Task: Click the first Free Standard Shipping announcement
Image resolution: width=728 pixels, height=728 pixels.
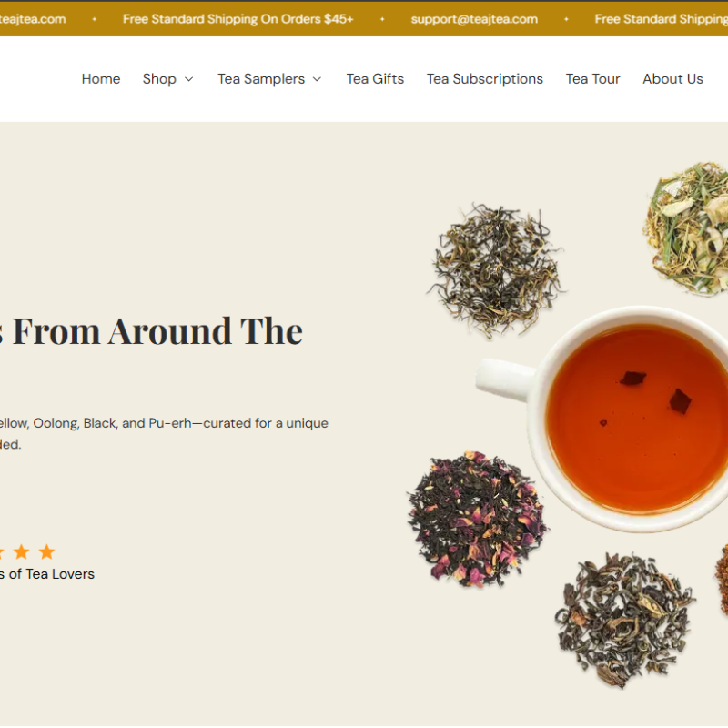Action: (238, 19)
